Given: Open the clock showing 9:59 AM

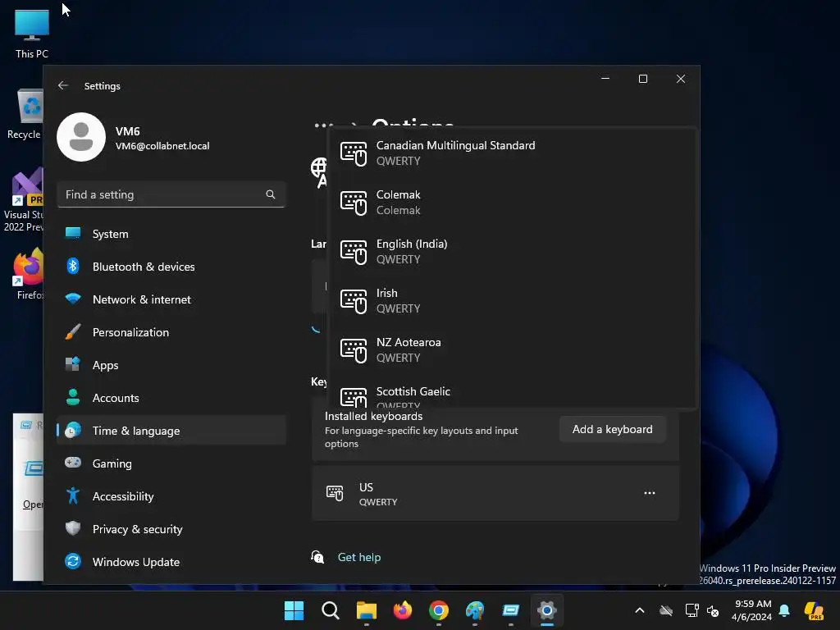Looking at the screenshot, I should (x=751, y=610).
